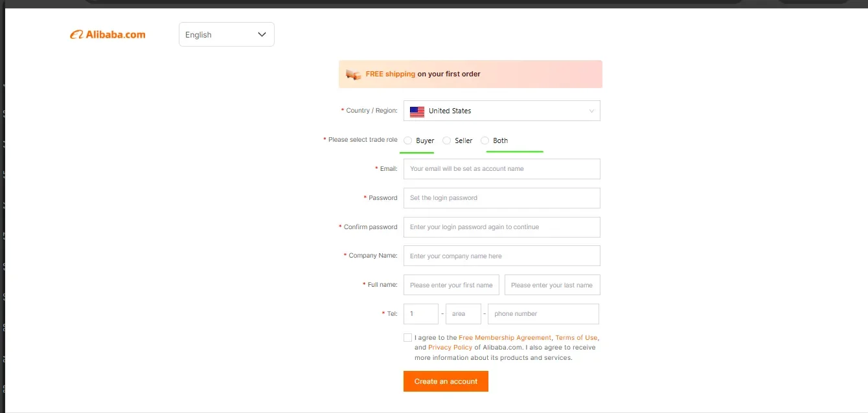Image resolution: width=868 pixels, height=413 pixels.
Task: Click the phone number field
Action: tap(543, 313)
